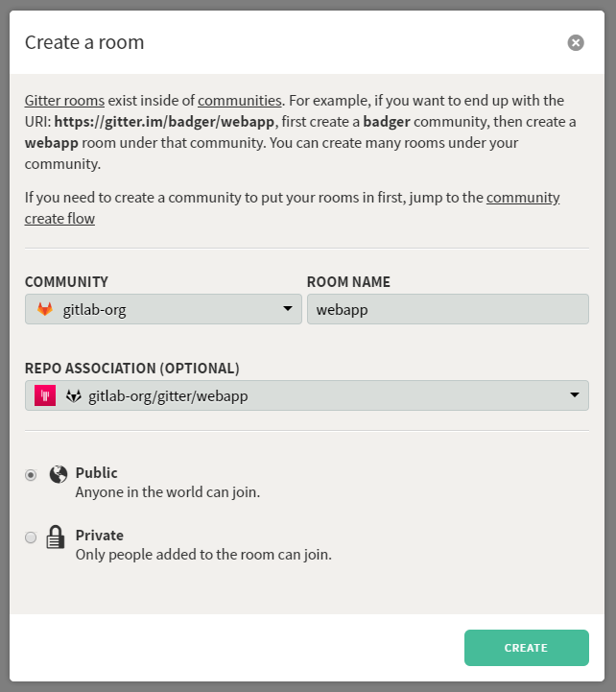Screen dimensions: 616x692
Task: Expand the Repo Association dropdown arrow
Action: (575, 394)
